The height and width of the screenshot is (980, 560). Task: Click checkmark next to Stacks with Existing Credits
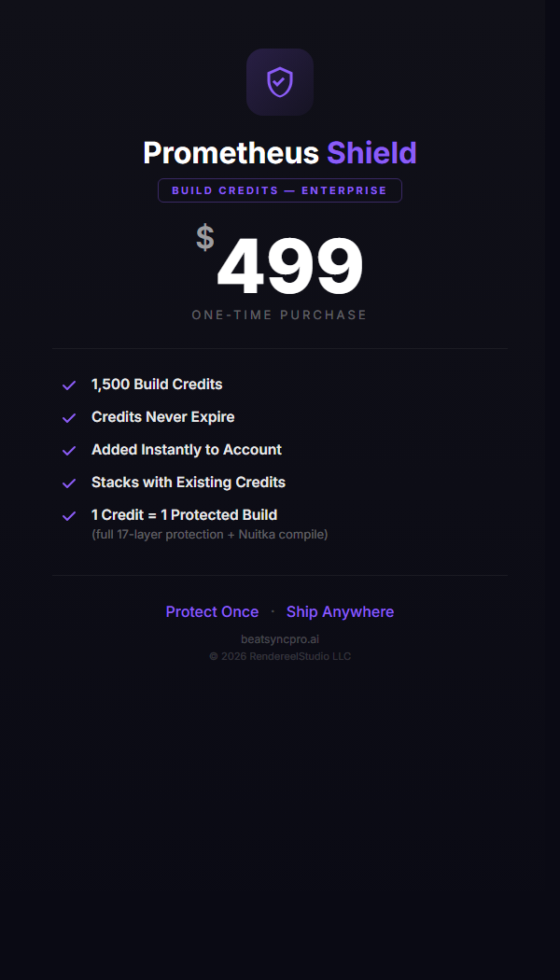pos(68,483)
